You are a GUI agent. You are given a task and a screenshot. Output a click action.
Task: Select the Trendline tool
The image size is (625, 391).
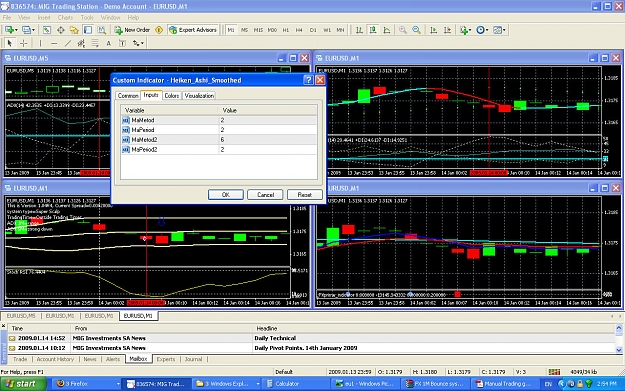pos(68,43)
